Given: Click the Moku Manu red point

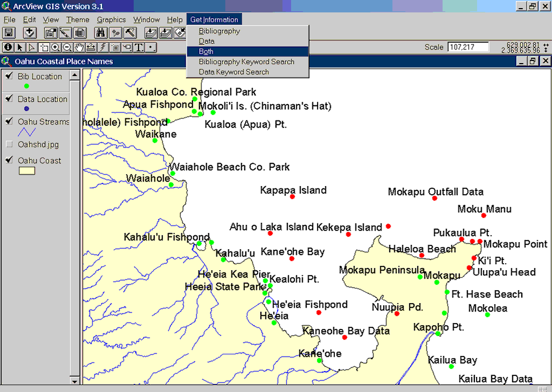Looking at the screenshot, I should (x=484, y=215).
